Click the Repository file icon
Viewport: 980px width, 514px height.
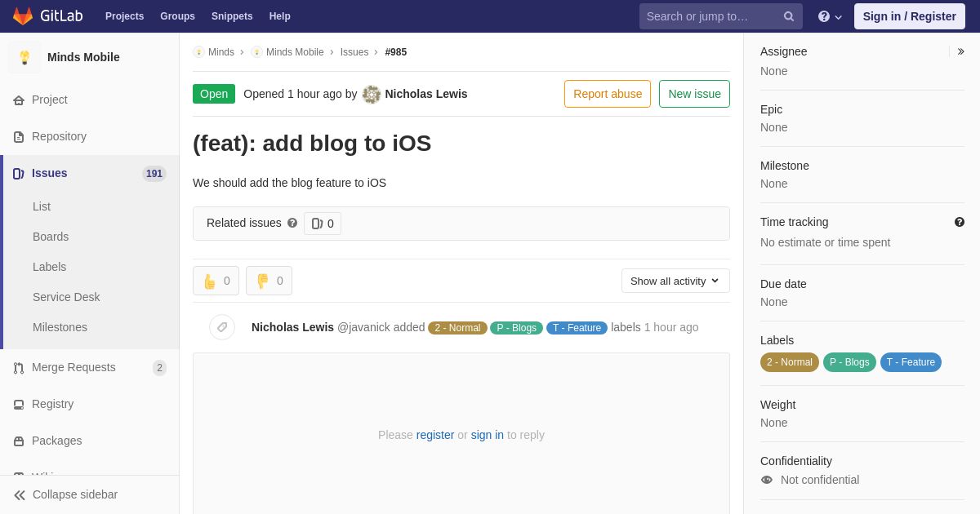tap(19, 137)
